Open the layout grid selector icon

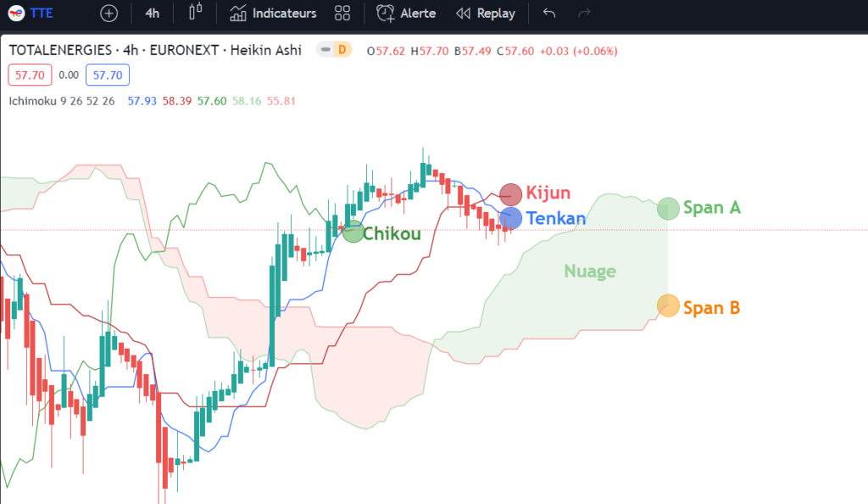coord(342,13)
